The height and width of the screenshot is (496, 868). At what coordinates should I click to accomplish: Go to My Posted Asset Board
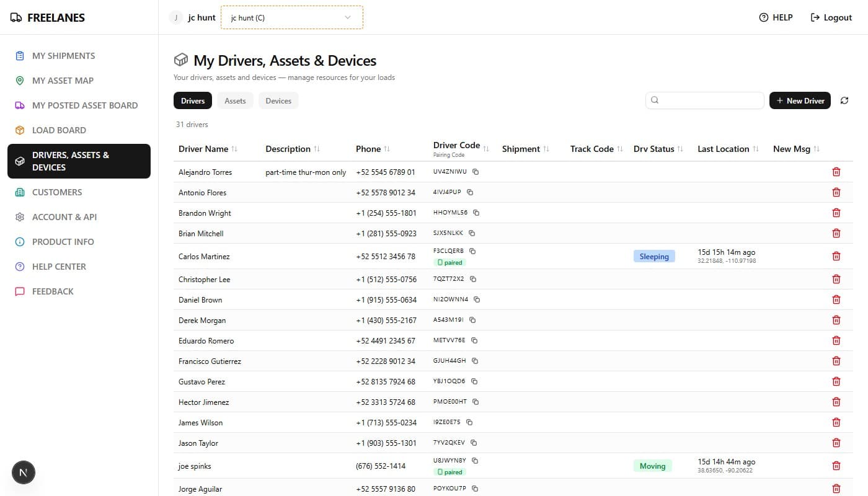pos(79,105)
